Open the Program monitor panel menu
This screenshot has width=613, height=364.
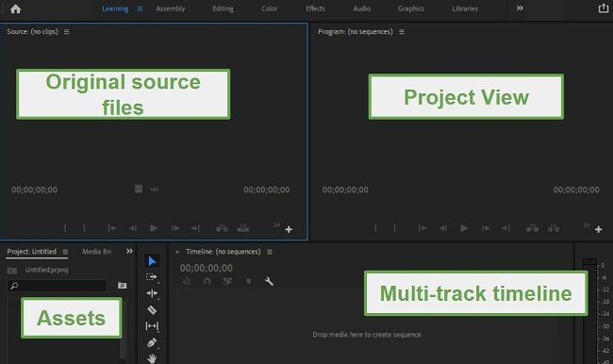click(402, 32)
